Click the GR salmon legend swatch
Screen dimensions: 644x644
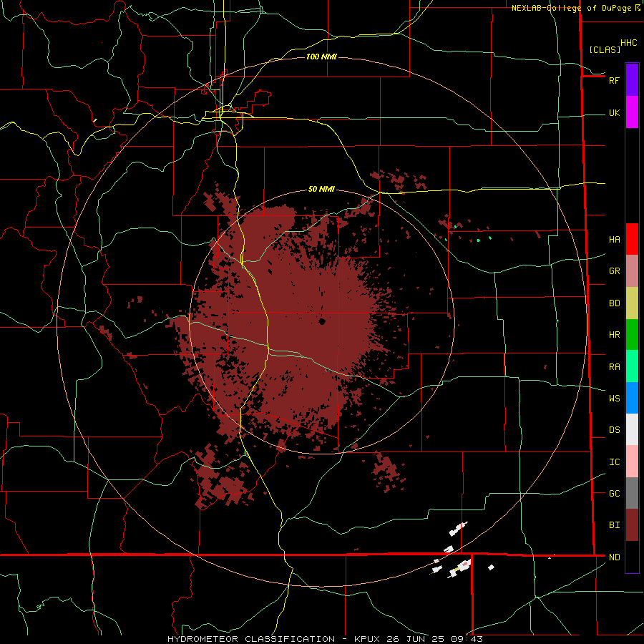pos(632,271)
